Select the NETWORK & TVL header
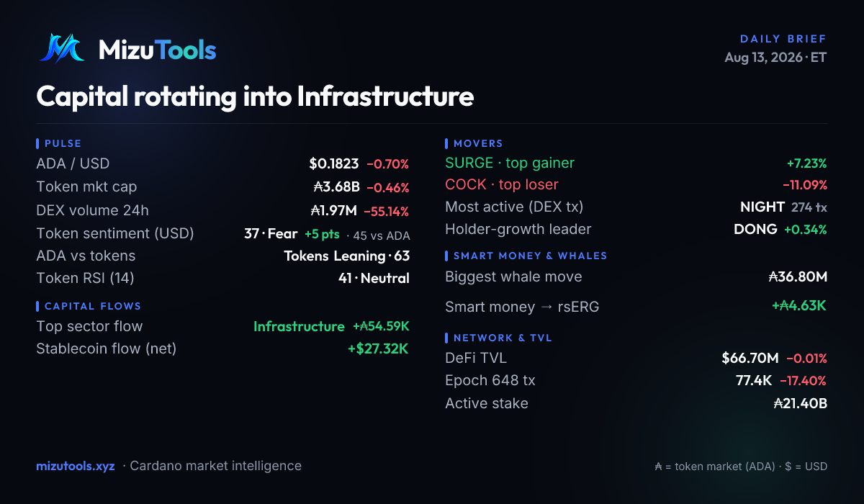 [x=503, y=338]
